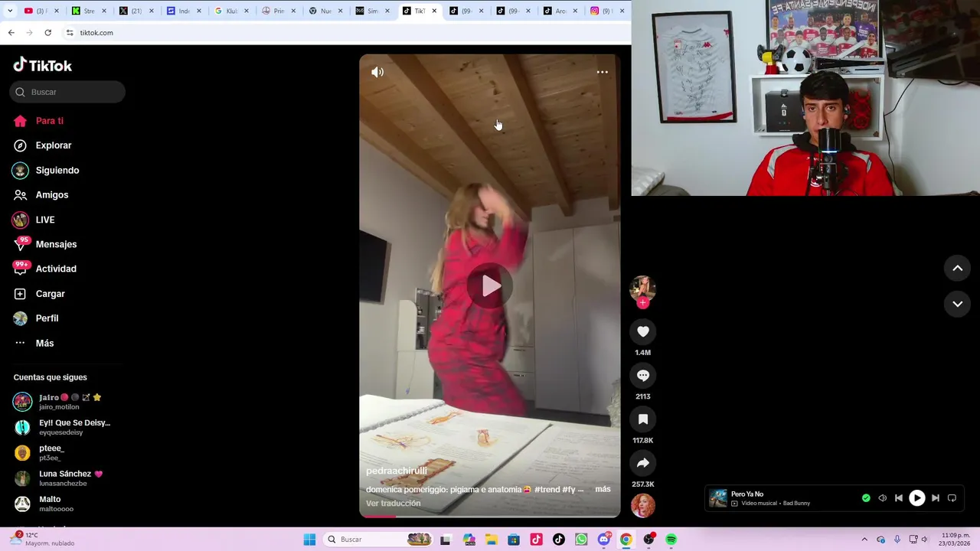This screenshot has width=980, height=551.
Task: Open pedraachirulli username on video
Action: point(397,471)
